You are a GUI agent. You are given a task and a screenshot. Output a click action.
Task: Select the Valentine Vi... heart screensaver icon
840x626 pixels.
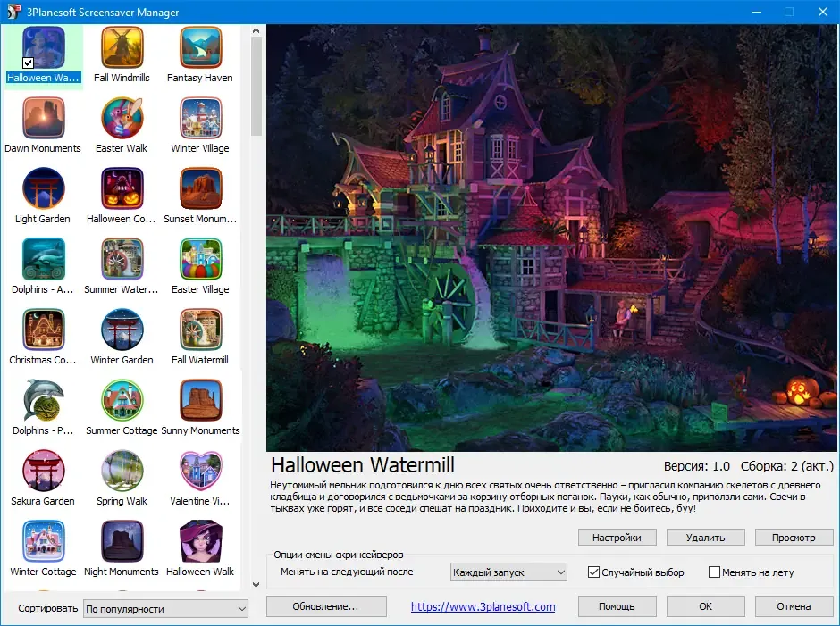coord(200,471)
